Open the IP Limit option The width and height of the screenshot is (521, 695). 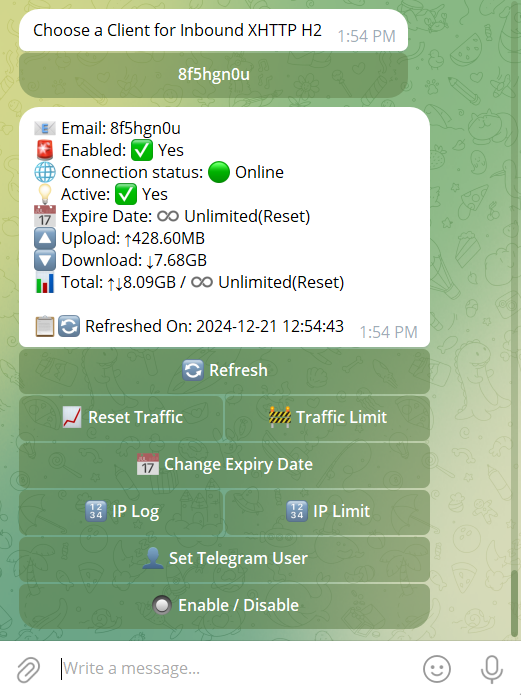328,511
